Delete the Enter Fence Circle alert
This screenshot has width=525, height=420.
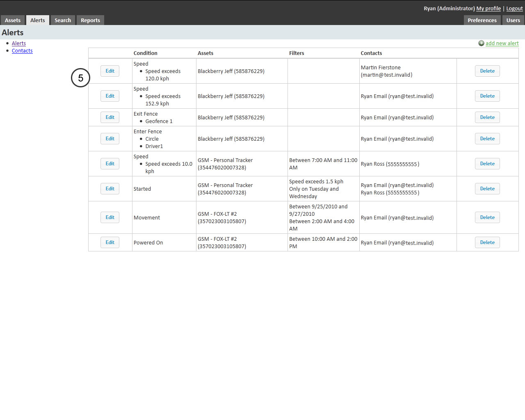coord(487,138)
